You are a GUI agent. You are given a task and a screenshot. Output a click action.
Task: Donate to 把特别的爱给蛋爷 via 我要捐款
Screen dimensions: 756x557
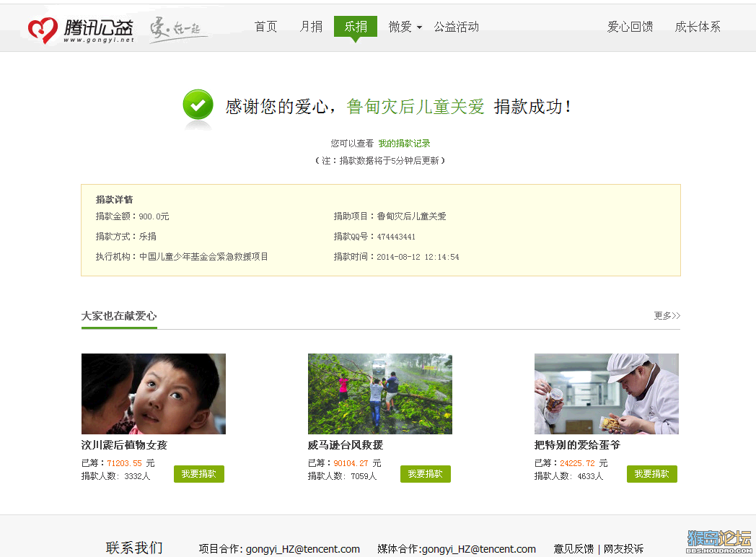[652, 474]
